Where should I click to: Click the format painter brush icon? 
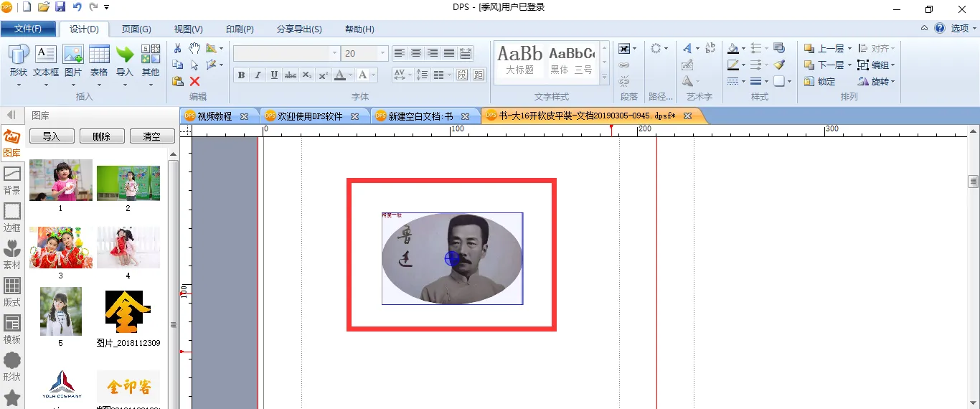(779, 65)
